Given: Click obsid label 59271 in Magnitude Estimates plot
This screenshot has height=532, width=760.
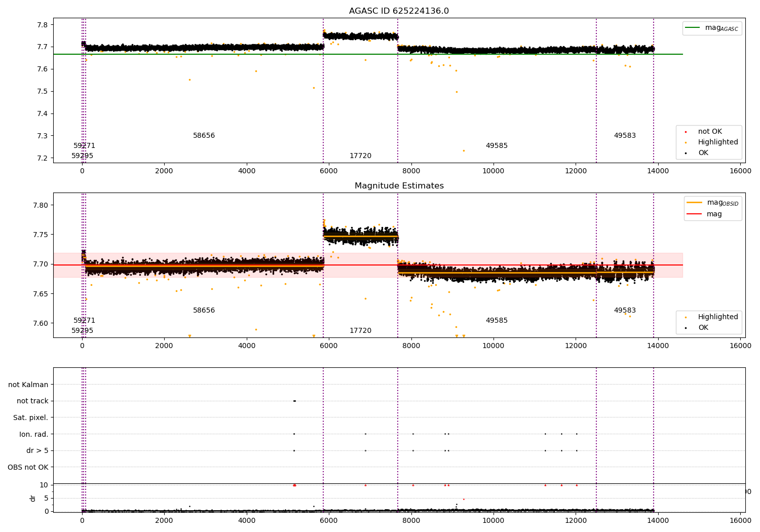Looking at the screenshot, I should point(84,321).
